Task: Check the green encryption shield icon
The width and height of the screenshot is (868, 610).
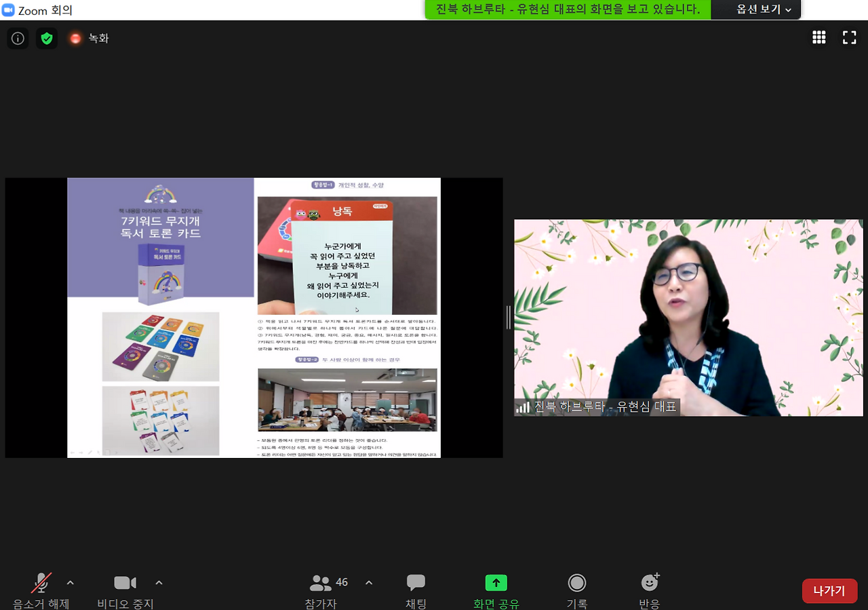Action: tap(47, 38)
